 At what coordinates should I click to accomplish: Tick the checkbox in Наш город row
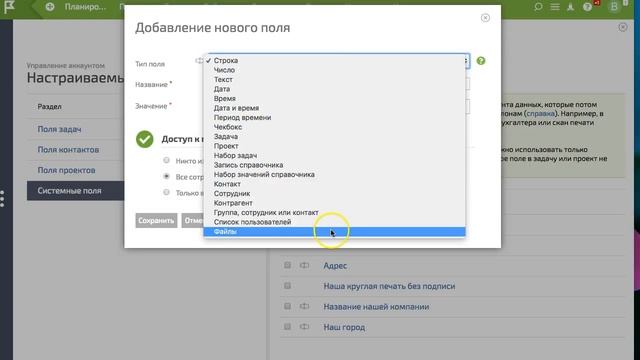click(287, 327)
